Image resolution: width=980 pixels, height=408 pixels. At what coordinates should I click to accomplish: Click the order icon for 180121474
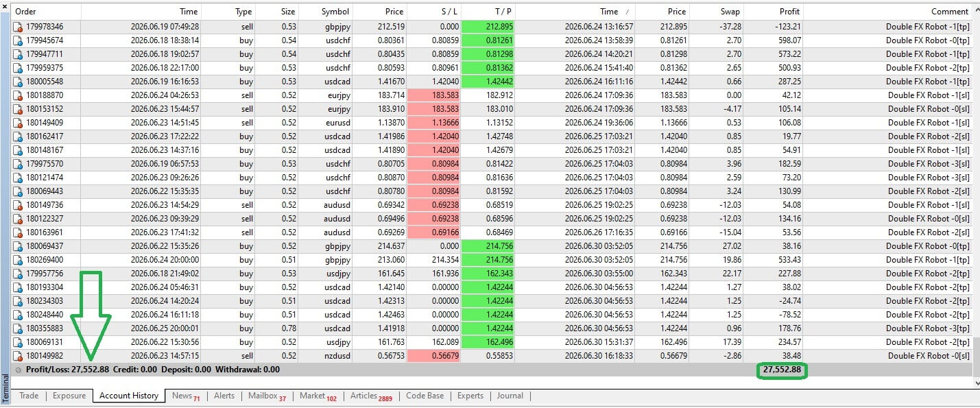coord(18,178)
